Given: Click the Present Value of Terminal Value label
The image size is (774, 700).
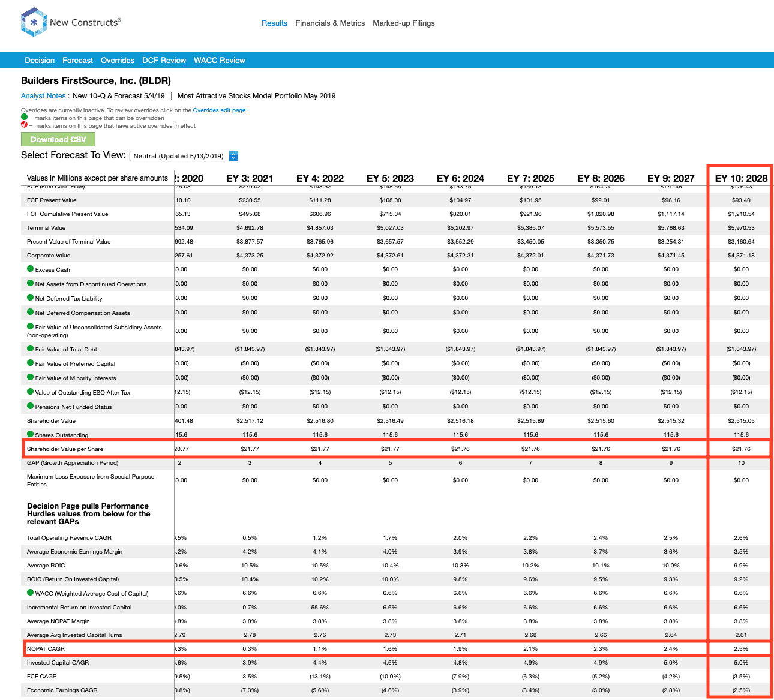Looking at the screenshot, I should (x=68, y=242).
